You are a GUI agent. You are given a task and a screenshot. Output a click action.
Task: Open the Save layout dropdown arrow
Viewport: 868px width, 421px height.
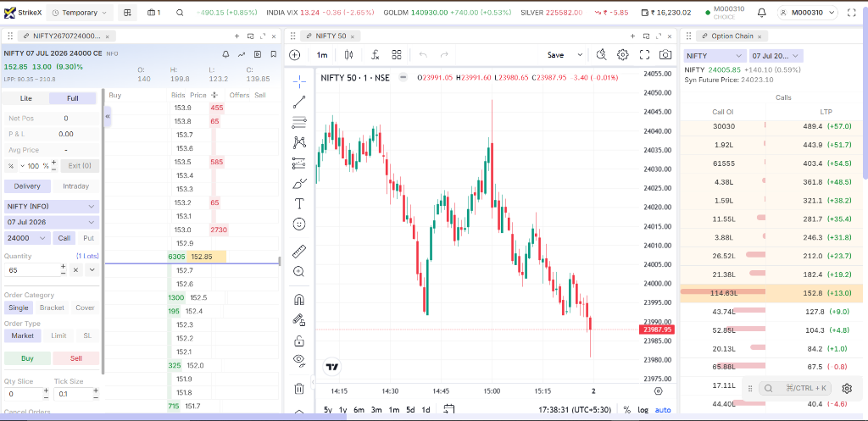coord(580,55)
